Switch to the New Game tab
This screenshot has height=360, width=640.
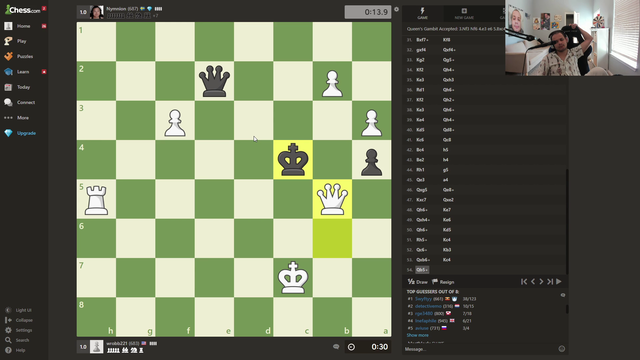464,13
